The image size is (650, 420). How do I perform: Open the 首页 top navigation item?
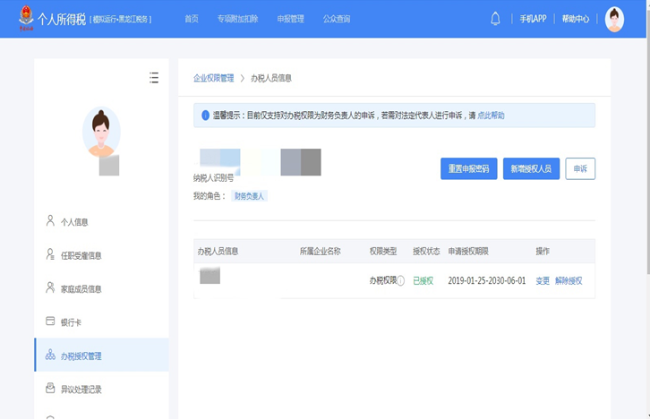pyautogui.click(x=191, y=19)
